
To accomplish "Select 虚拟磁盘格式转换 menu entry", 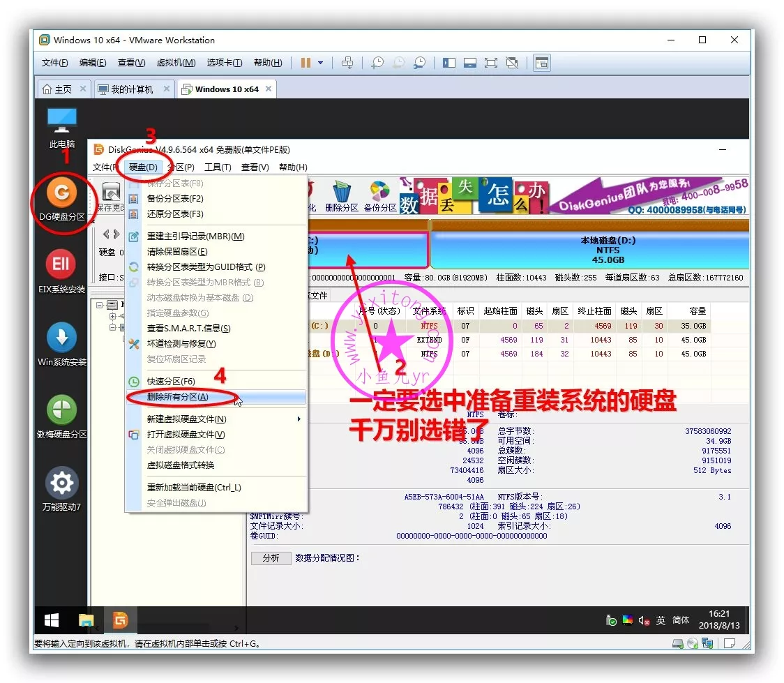I will [216, 465].
